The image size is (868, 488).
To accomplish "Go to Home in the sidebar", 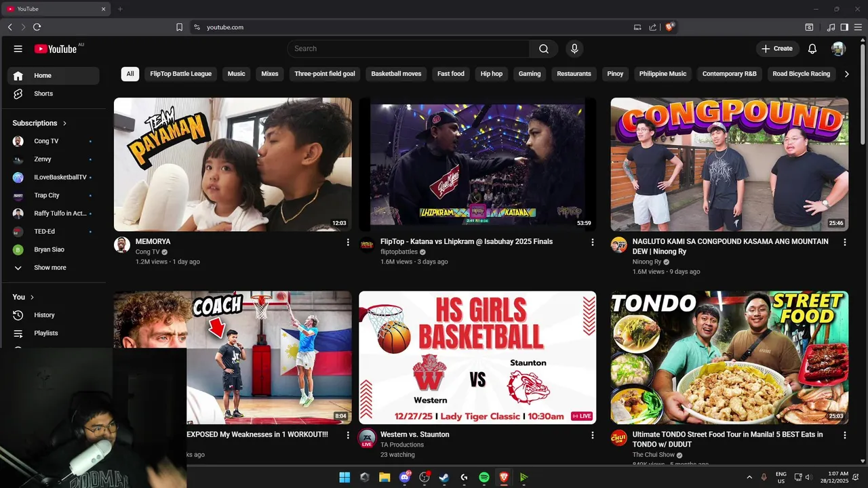I will [53, 76].
